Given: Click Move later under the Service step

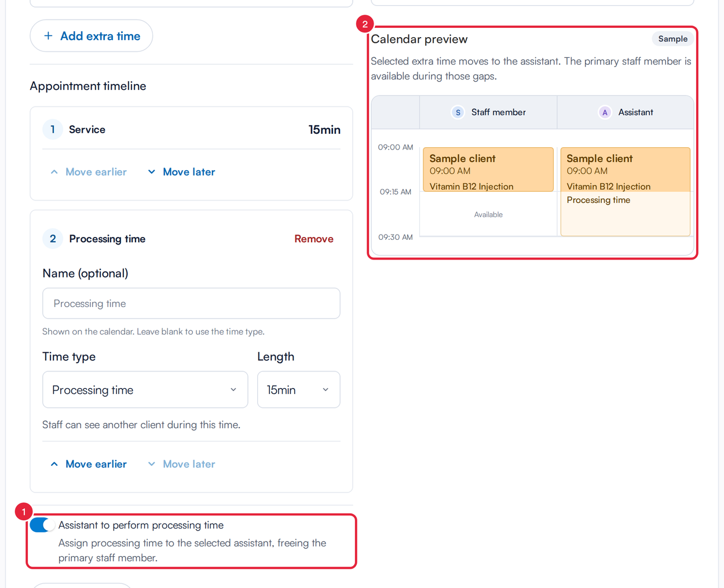Looking at the screenshot, I should coord(181,172).
